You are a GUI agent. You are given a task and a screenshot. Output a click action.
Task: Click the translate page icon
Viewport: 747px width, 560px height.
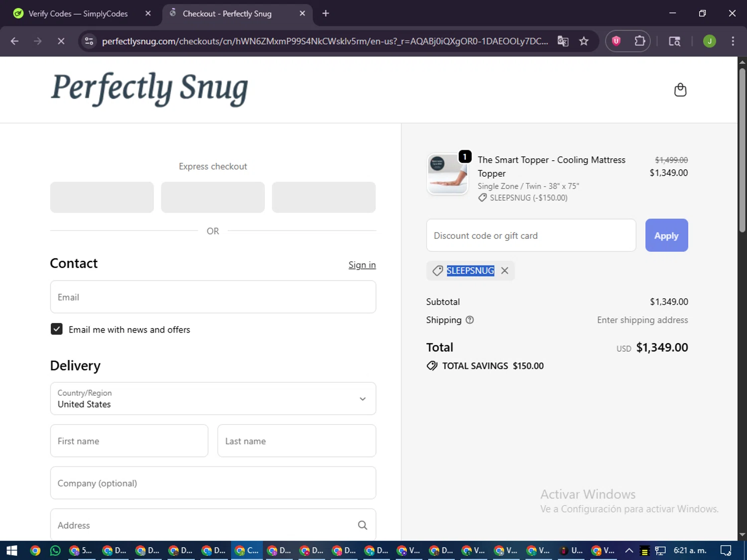click(x=563, y=41)
